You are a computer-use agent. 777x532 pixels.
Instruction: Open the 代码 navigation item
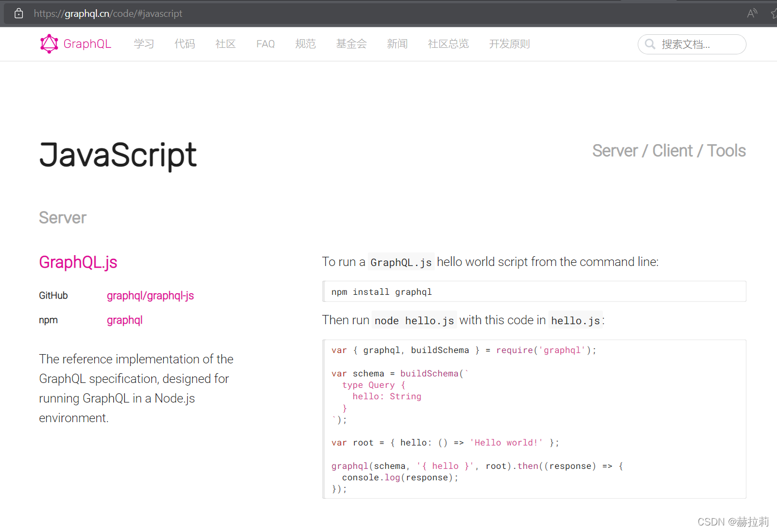click(x=184, y=44)
